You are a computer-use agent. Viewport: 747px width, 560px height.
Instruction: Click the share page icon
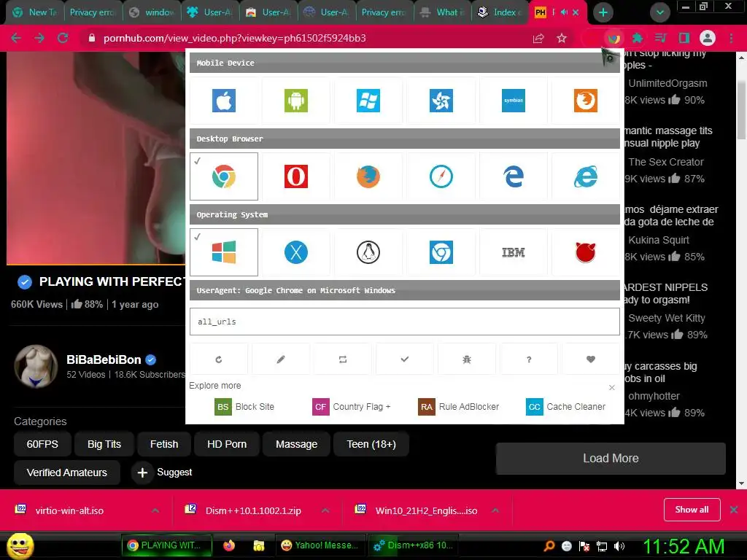[x=538, y=38]
